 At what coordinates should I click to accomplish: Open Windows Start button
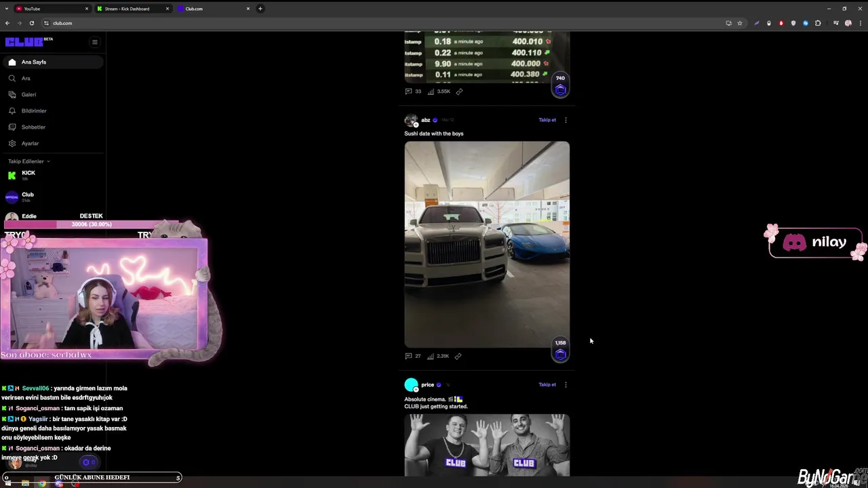[x=7, y=483]
